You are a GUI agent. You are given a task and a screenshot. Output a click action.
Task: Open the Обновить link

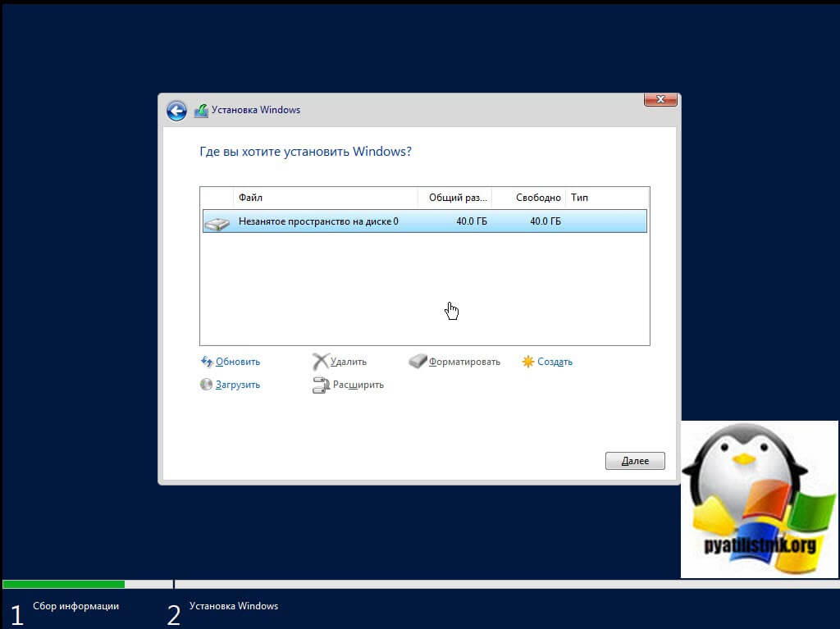(238, 362)
